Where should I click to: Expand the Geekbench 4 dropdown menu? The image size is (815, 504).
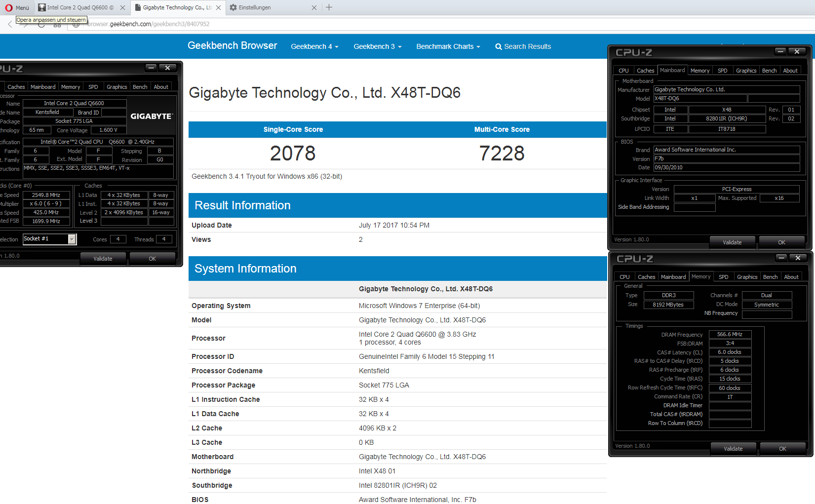coord(314,46)
